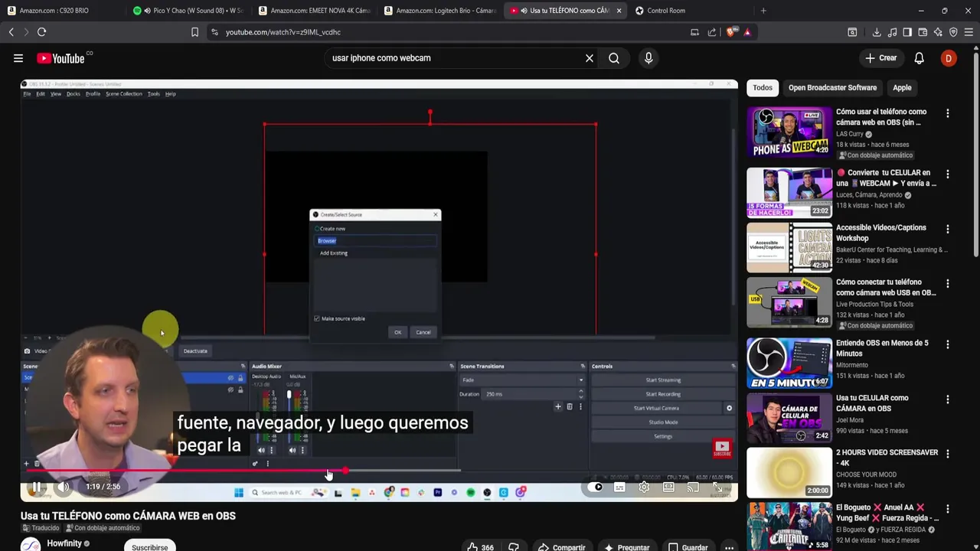980x551 pixels.
Task: Open the Howfinity channel link
Action: coord(64,543)
